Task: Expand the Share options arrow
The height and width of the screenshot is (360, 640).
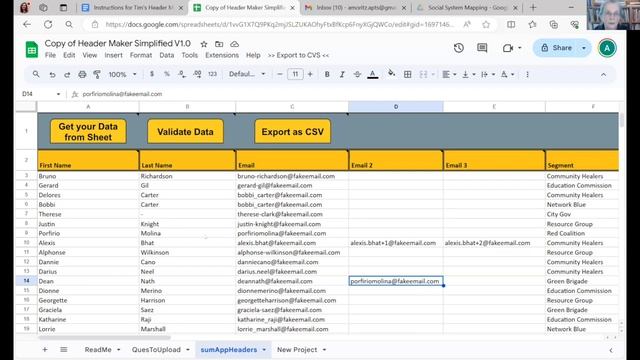Action: [584, 48]
